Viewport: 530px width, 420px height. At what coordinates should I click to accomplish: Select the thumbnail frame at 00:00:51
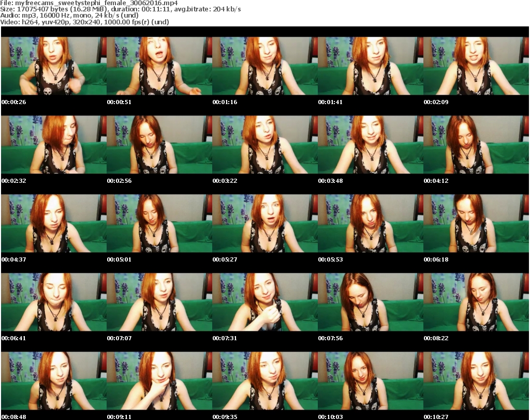159,66
